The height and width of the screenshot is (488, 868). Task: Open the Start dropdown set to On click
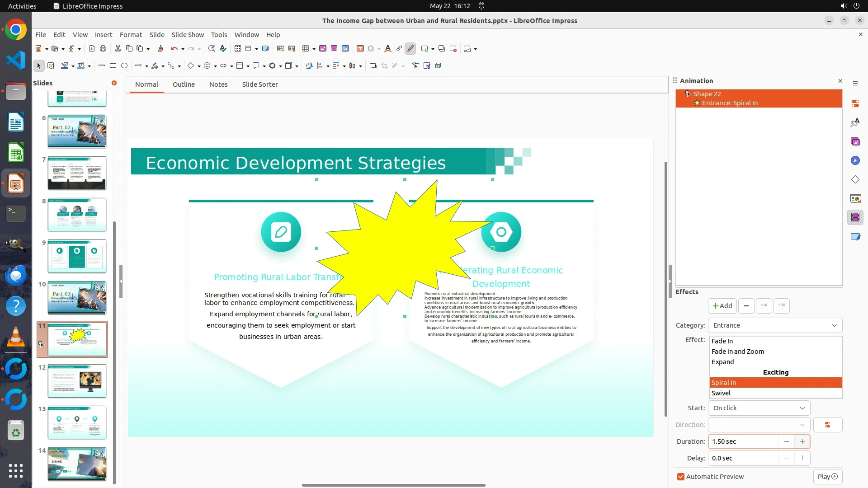[x=759, y=408]
